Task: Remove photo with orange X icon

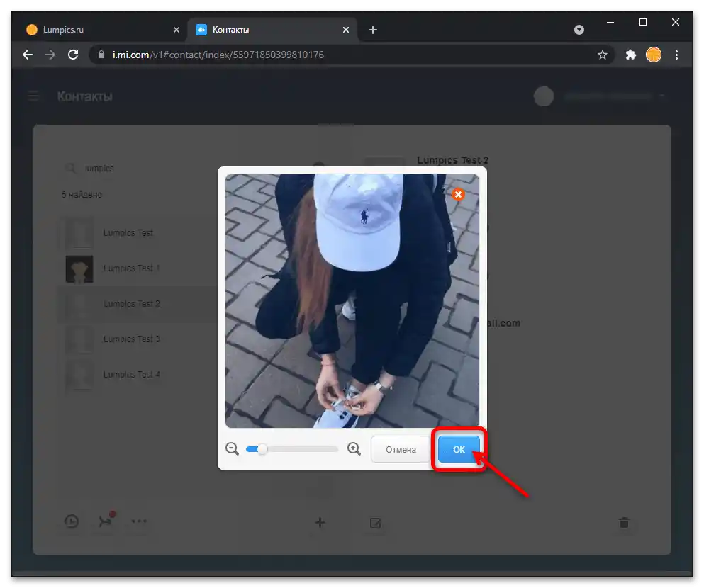Action: pyautogui.click(x=458, y=194)
